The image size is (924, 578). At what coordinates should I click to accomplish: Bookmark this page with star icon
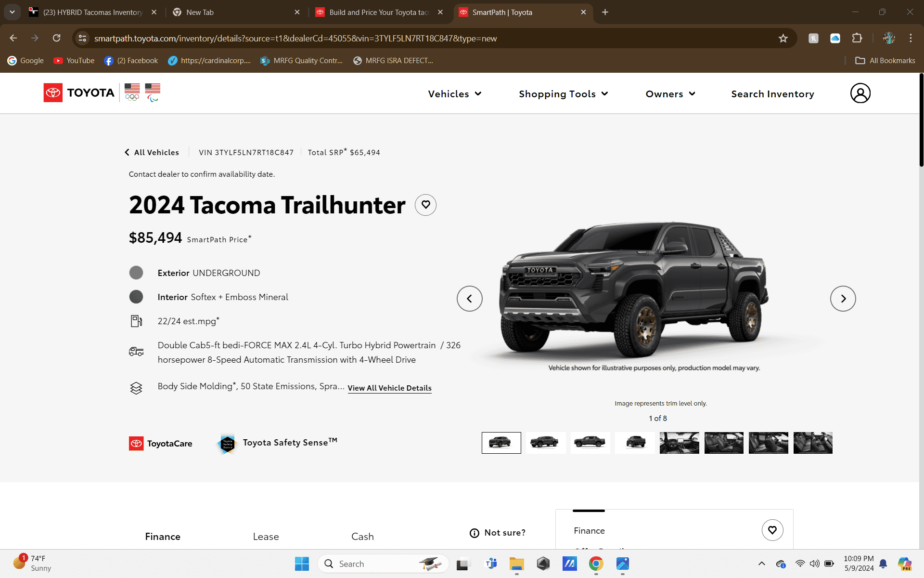pyautogui.click(x=783, y=38)
